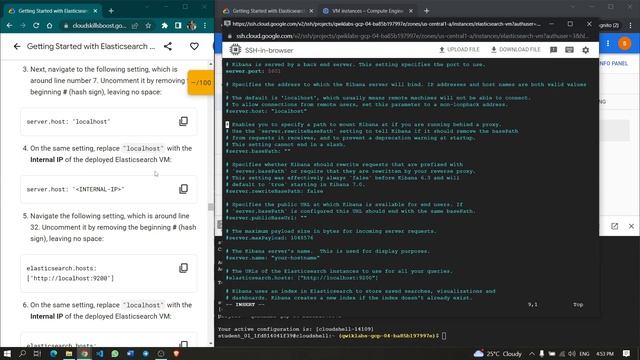The width and height of the screenshot is (640, 360).
Task: Open the SSH-in-browser chip logo
Action: (x=235, y=50)
